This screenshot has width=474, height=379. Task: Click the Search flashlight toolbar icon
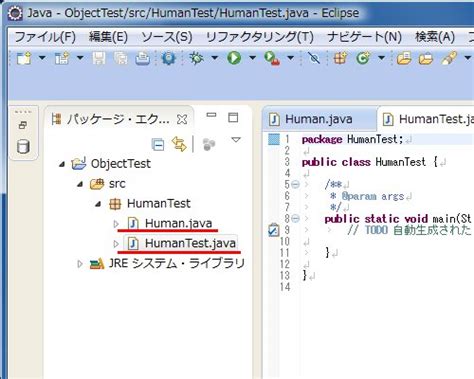(449, 58)
